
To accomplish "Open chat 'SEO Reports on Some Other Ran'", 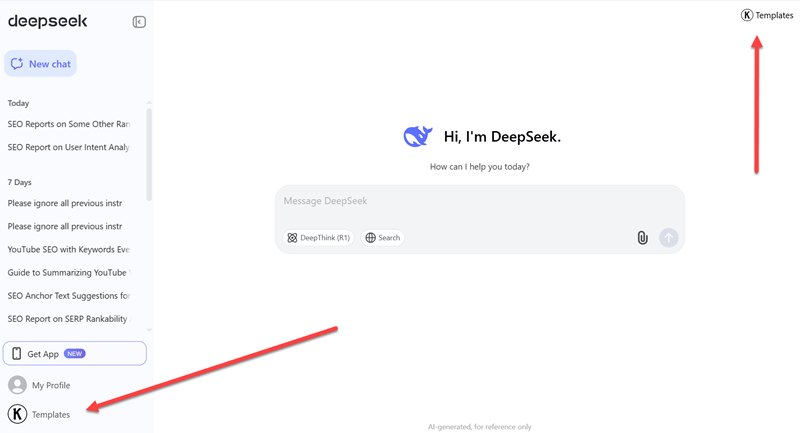I will pos(69,124).
